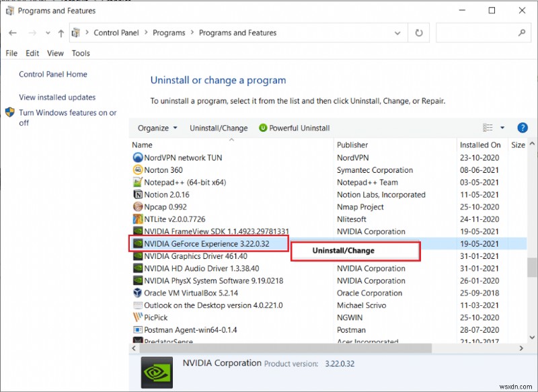The image size is (538, 392).
Task: Click the Notion 2.0.16 icon
Action: coord(138,195)
